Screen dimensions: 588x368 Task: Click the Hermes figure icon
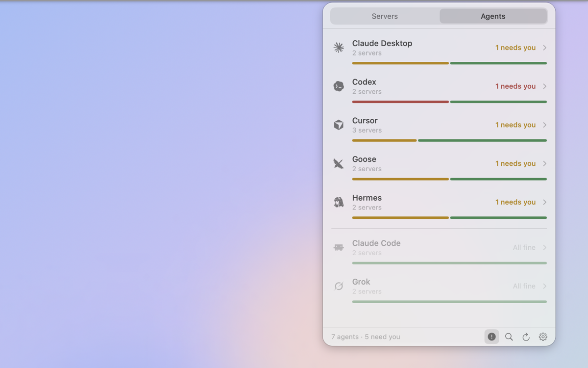[x=339, y=202]
